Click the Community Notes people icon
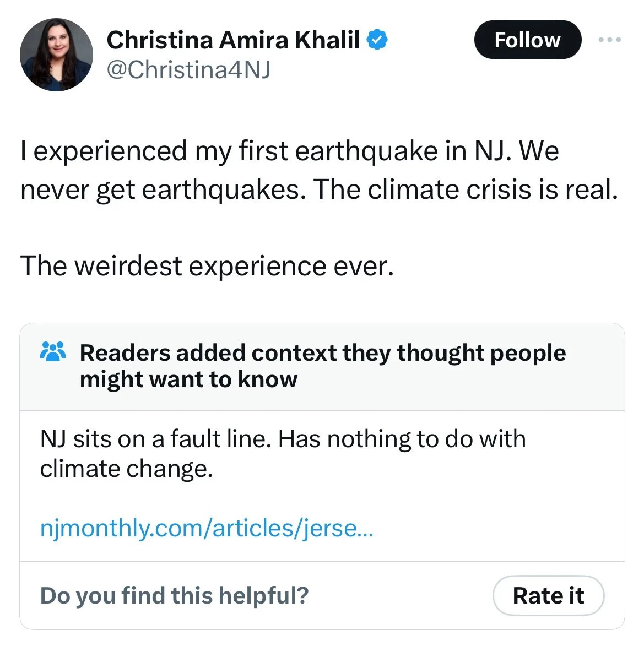 [53, 352]
